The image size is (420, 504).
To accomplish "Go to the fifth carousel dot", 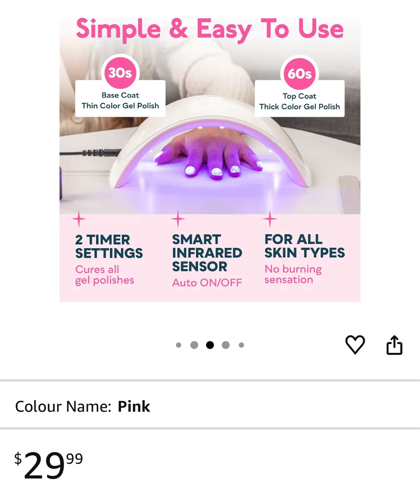I will point(241,345).
